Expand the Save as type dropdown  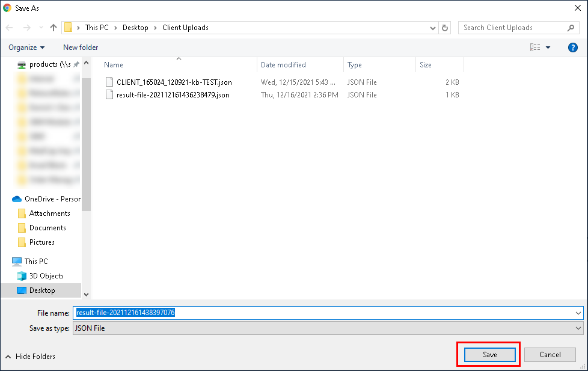click(578, 328)
